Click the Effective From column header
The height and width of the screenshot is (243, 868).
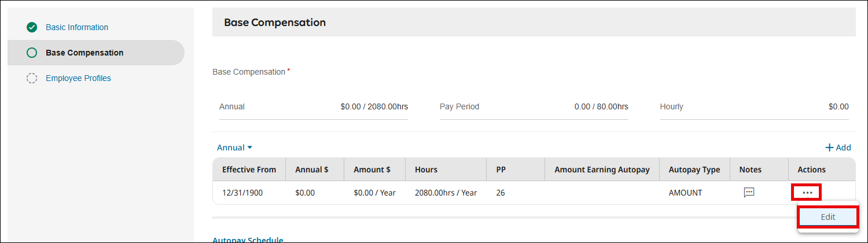[x=249, y=170]
